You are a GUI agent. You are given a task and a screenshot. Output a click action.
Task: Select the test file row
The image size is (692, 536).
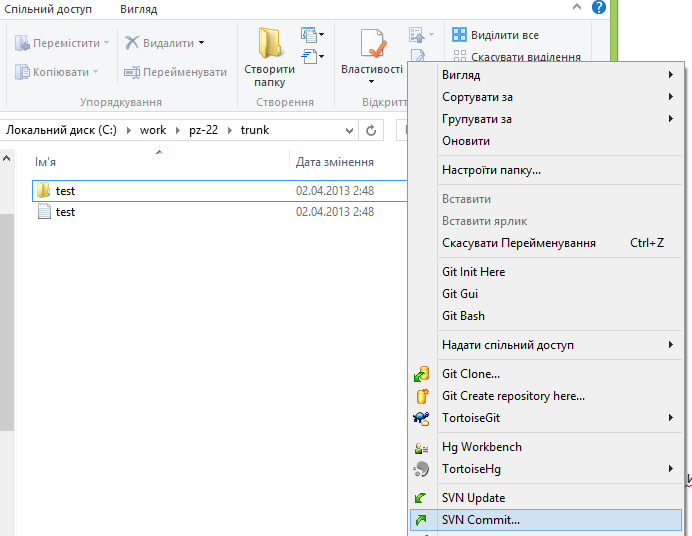click(x=219, y=212)
